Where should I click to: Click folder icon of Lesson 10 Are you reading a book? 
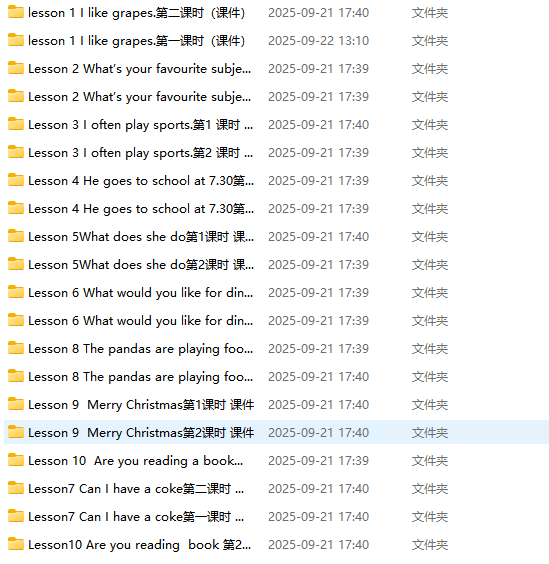click(x=16, y=460)
